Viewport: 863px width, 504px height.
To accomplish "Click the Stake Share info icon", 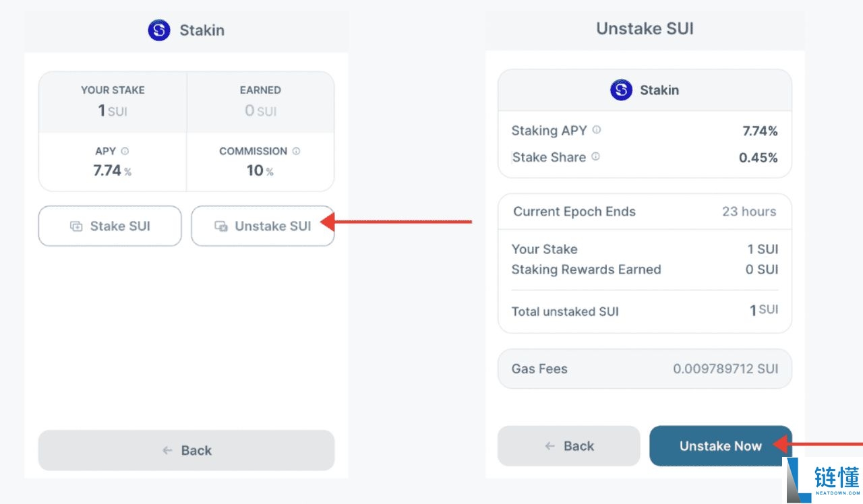I will [x=595, y=157].
